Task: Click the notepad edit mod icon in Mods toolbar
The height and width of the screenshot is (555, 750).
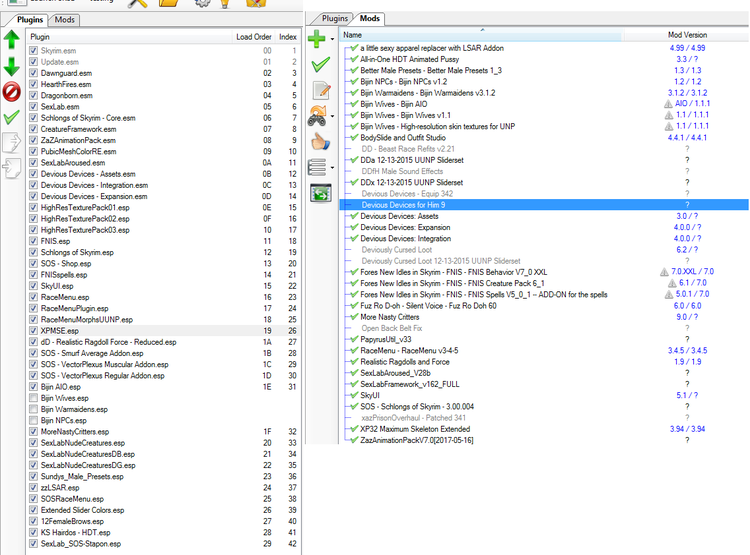Action: (x=321, y=90)
